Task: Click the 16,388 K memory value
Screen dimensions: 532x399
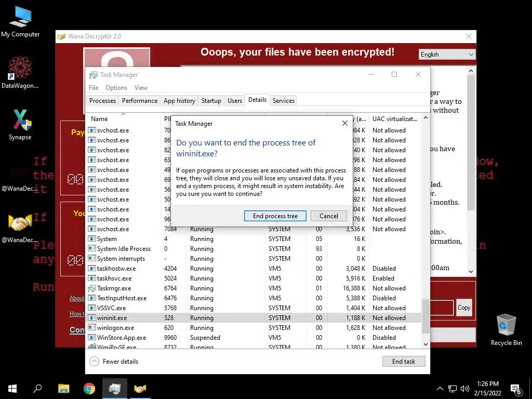Action: 354,288
